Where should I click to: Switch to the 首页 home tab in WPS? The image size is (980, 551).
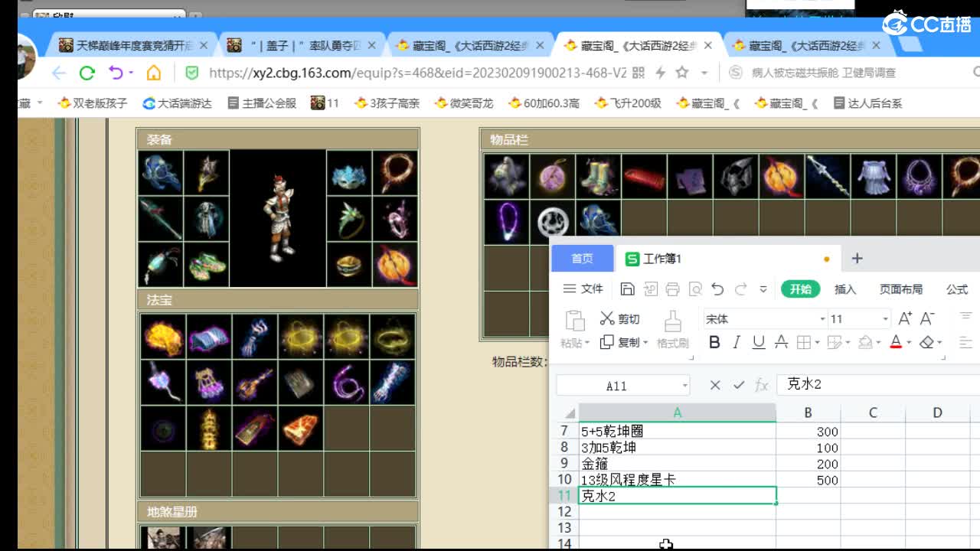click(583, 259)
